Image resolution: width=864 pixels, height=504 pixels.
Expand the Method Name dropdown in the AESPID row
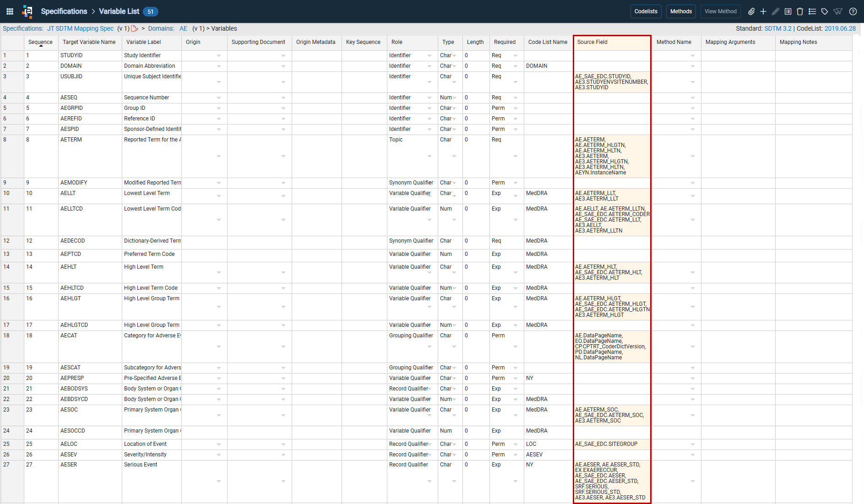coord(693,130)
